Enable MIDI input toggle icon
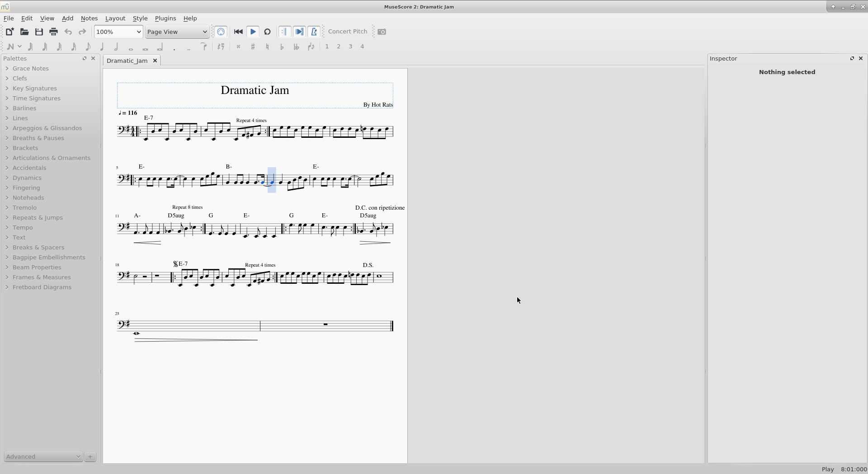This screenshot has width=868, height=474. click(221, 32)
